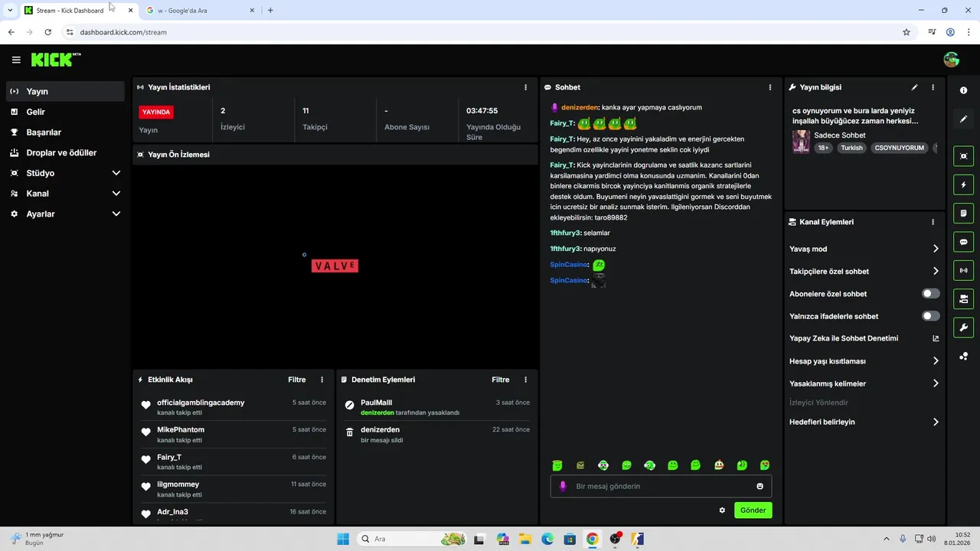This screenshot has height=551, width=980.
Task: Open Hedefleri belirleyin settings
Action: [x=864, y=422]
